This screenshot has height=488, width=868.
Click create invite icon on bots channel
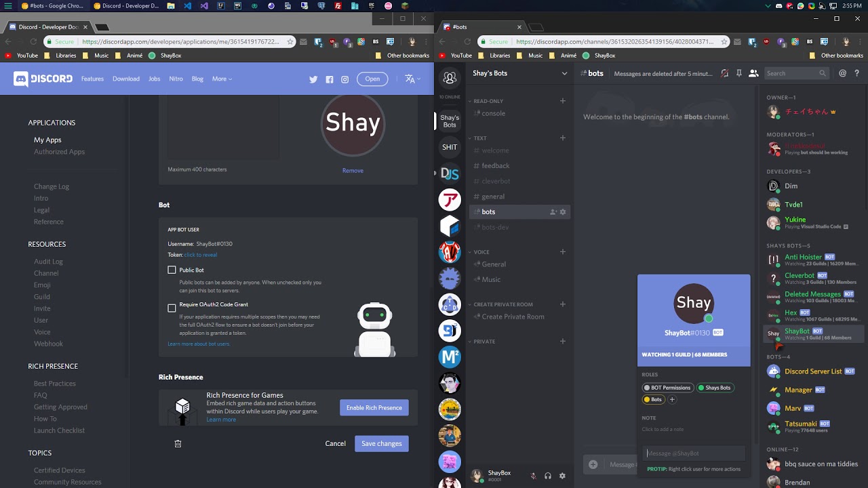tap(553, 212)
